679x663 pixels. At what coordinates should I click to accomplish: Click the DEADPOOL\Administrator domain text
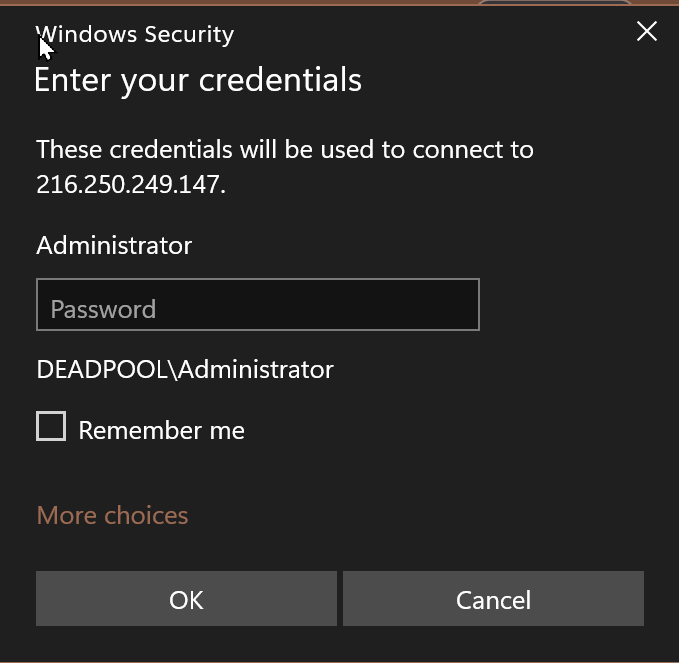185,369
